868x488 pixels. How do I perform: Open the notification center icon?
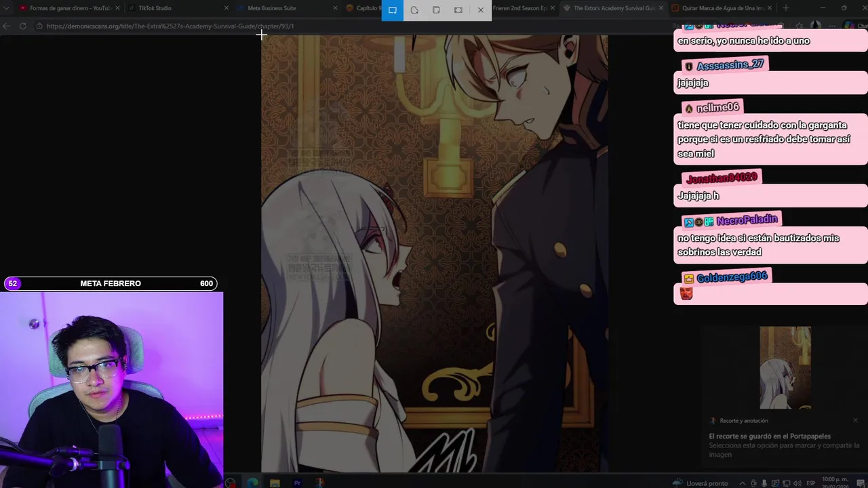(x=860, y=483)
